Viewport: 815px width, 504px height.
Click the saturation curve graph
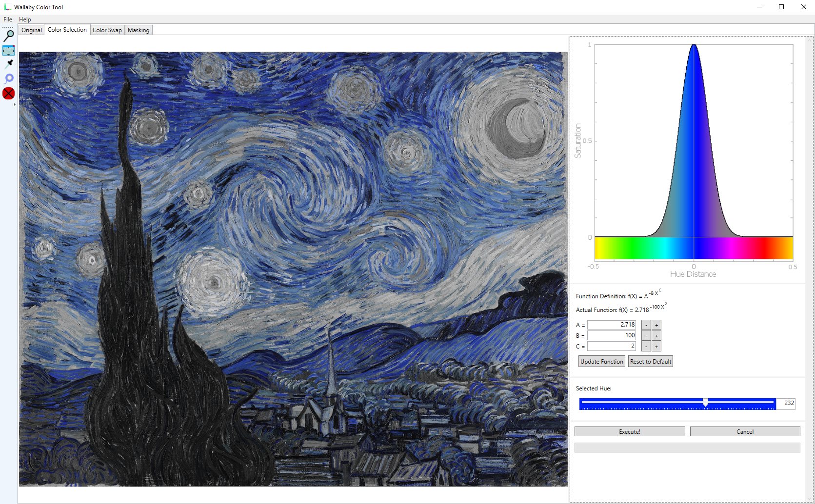(694, 141)
